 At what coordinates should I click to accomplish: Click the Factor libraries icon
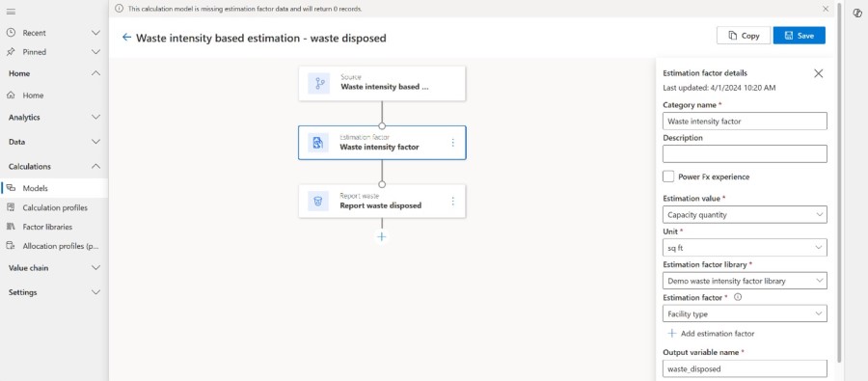tap(11, 227)
